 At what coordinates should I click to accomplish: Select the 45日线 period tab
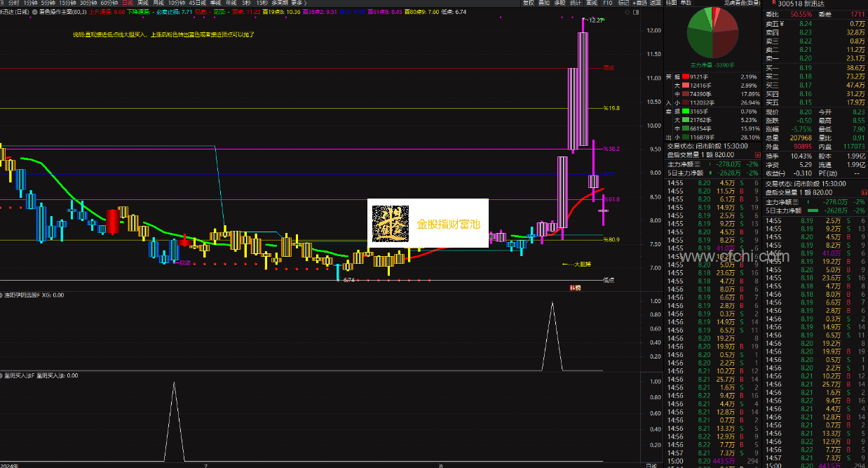point(197,3)
